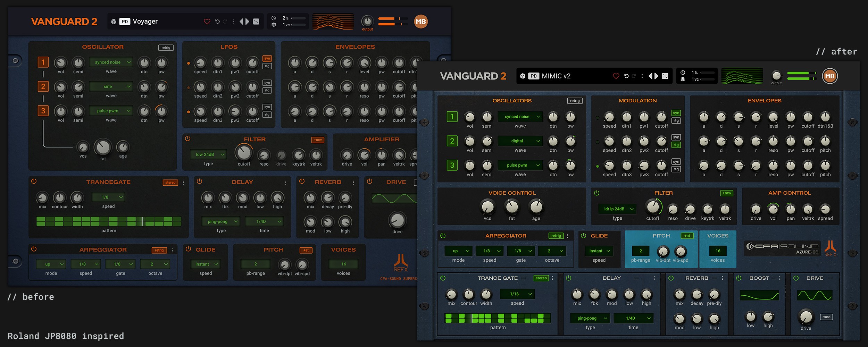Open the 1/16 Trance Gate speed dropdown
The image size is (868, 347).
click(x=517, y=294)
